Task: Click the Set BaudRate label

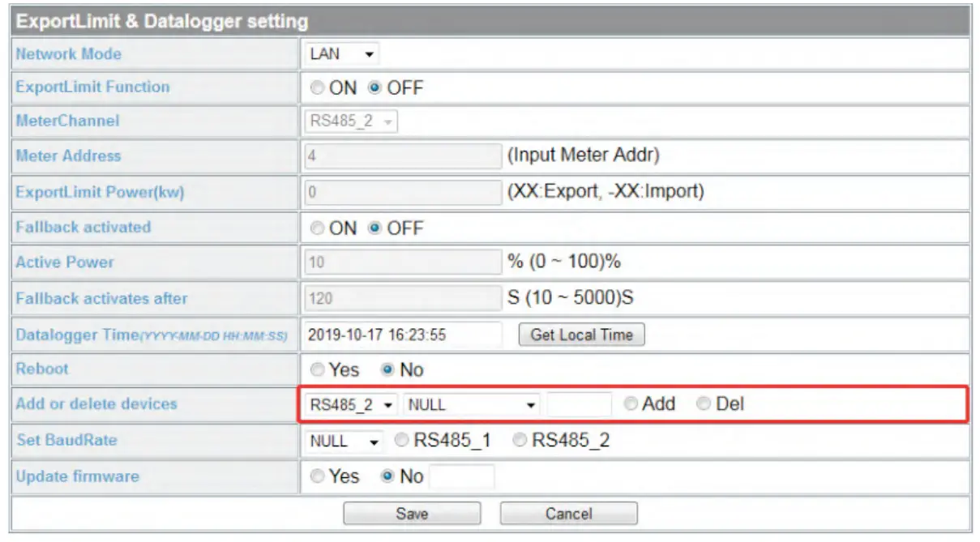Action: click(66, 440)
